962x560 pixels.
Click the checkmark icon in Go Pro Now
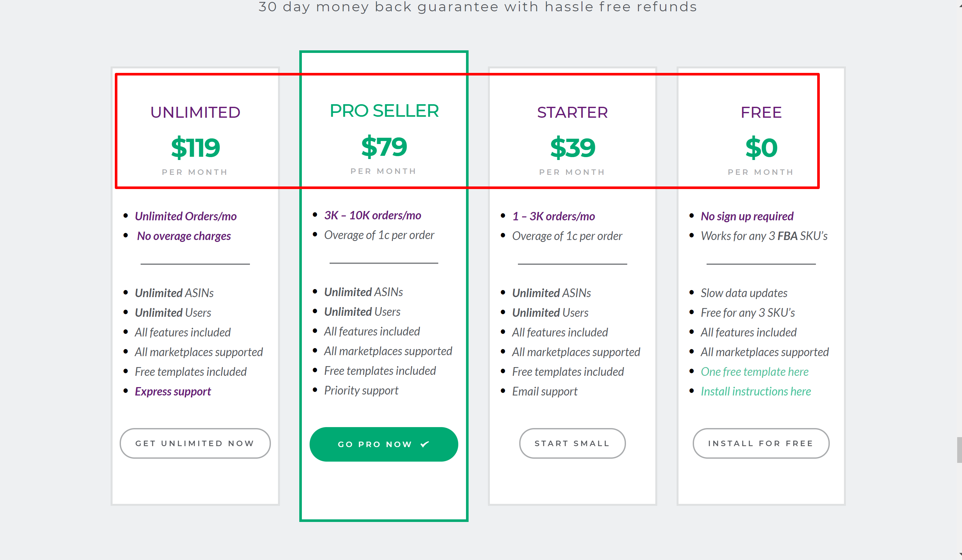424,444
